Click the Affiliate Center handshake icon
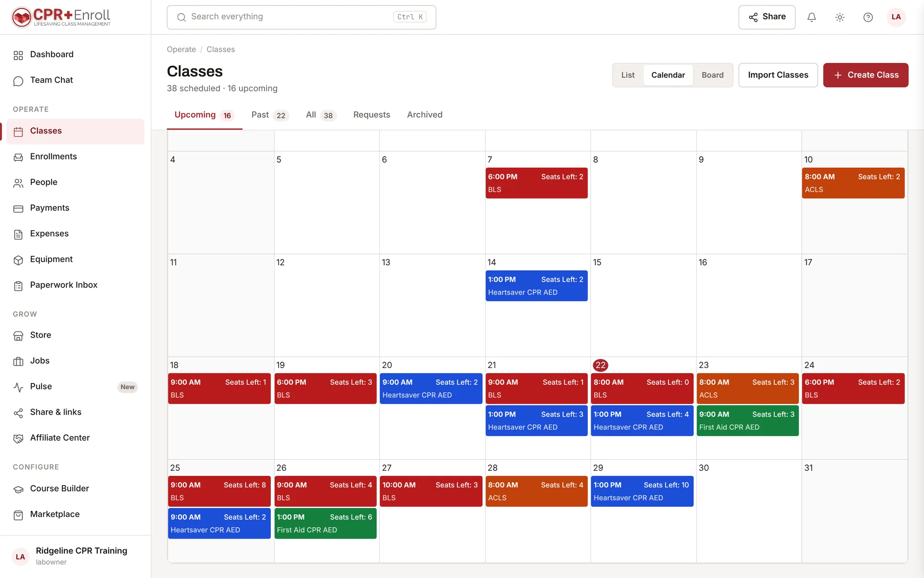This screenshot has height=578, width=924. [x=18, y=439]
